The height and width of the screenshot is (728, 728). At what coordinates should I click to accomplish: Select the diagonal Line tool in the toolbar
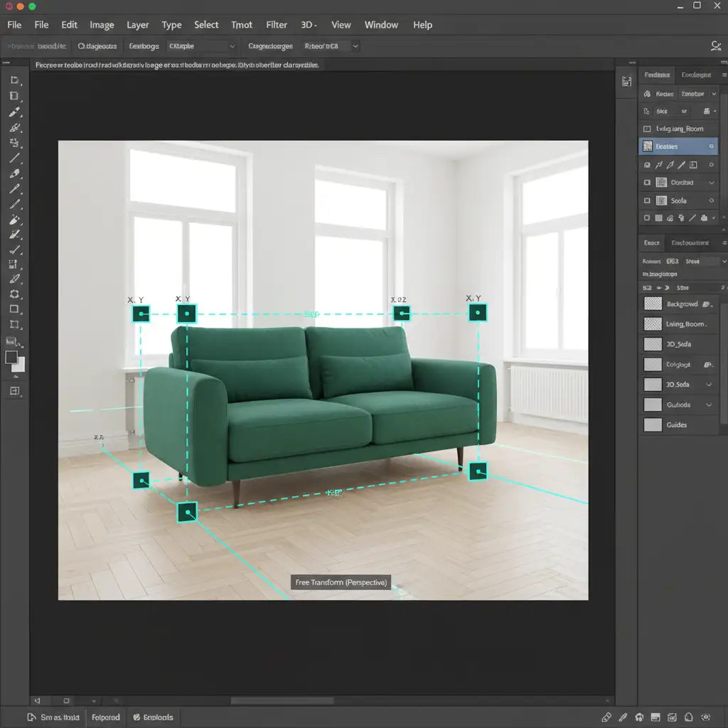[x=14, y=158]
